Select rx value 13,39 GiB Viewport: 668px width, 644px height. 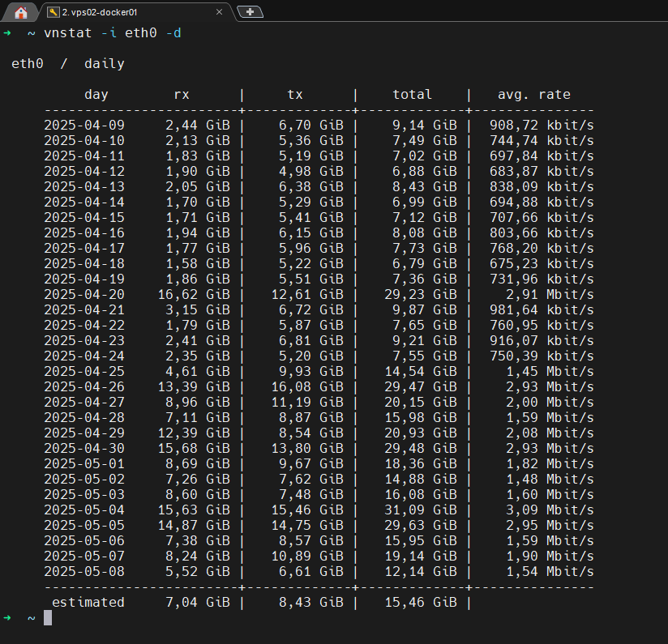coord(194,386)
